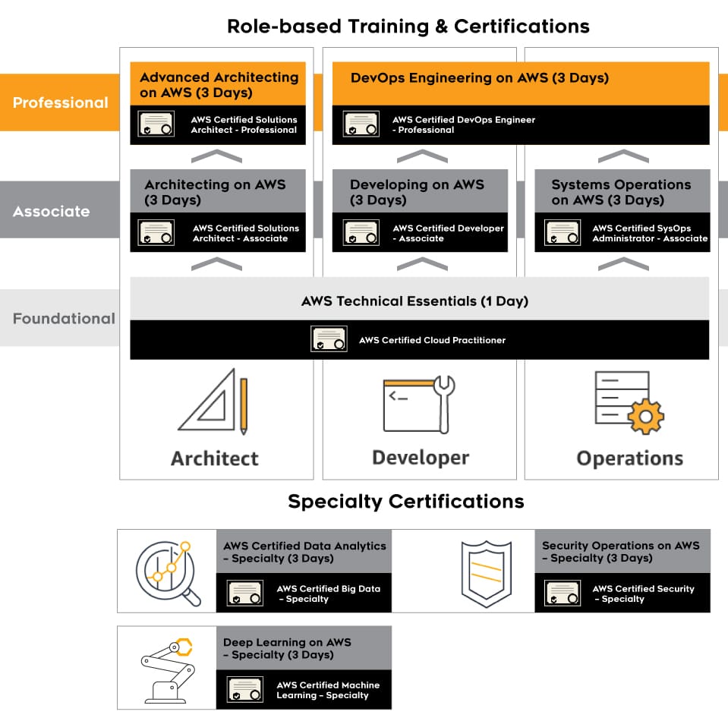Click certificate icon beside Solutions Architect - Associate
Viewport: 728px width, 721px height.
(x=156, y=232)
